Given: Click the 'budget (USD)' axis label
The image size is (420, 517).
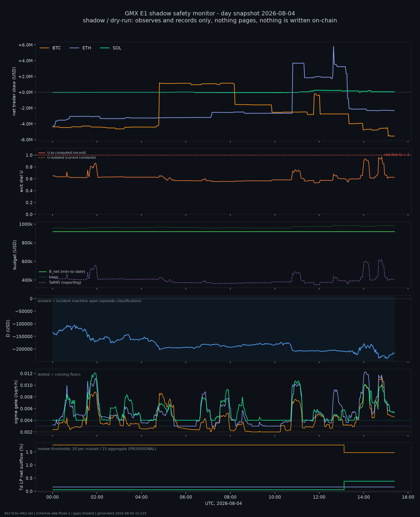Looking at the screenshot, I should click(x=15, y=255).
